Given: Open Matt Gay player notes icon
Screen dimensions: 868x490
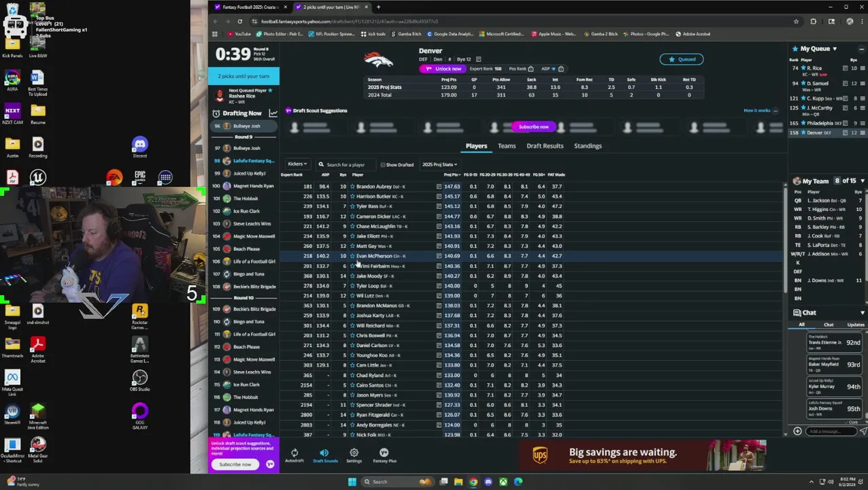Looking at the screenshot, I should point(439,246).
